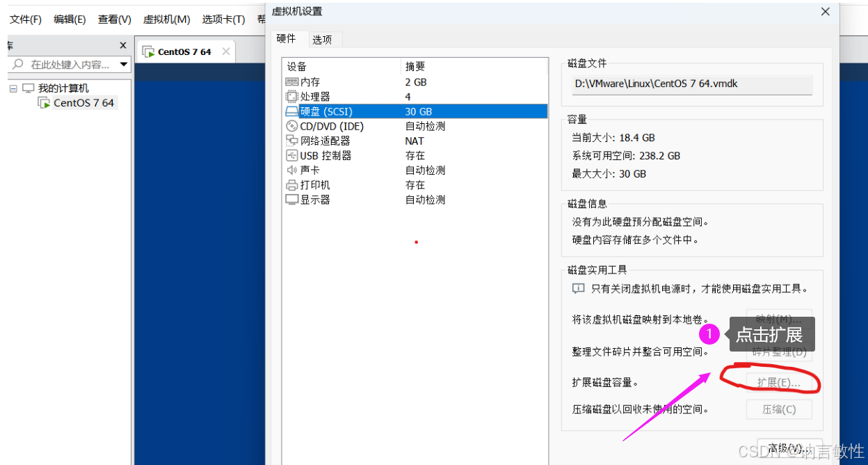Open the 编辑(E) menu
This screenshot has width=868, height=465.
pyautogui.click(x=70, y=19)
